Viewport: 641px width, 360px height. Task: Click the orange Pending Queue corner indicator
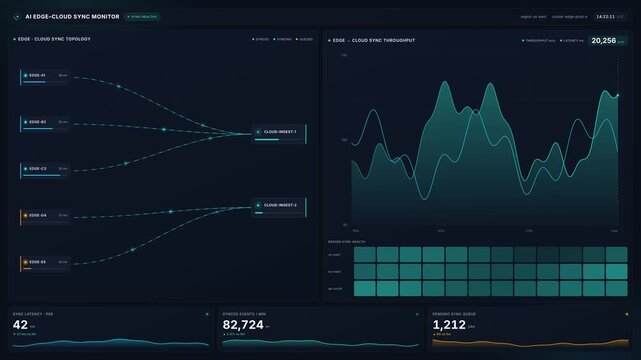tap(627, 314)
